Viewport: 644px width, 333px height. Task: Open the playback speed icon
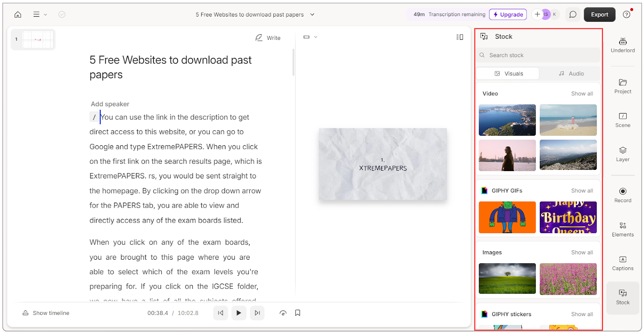point(283,313)
